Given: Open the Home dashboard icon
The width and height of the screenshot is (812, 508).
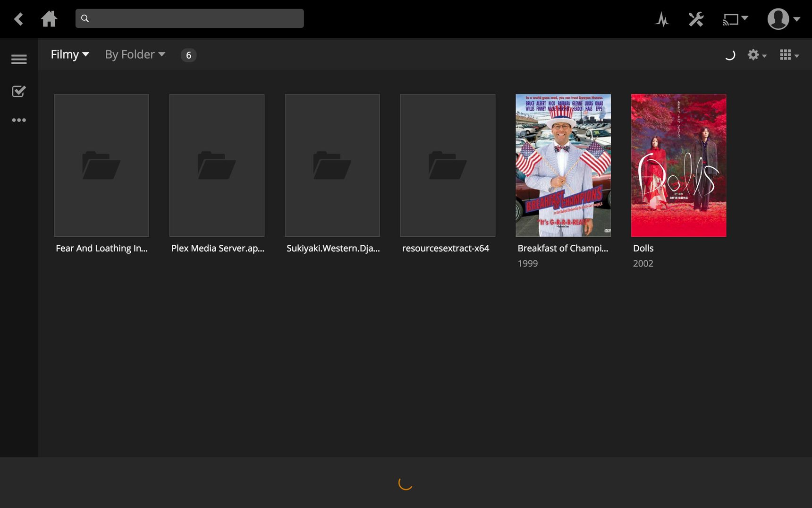Looking at the screenshot, I should (x=49, y=19).
